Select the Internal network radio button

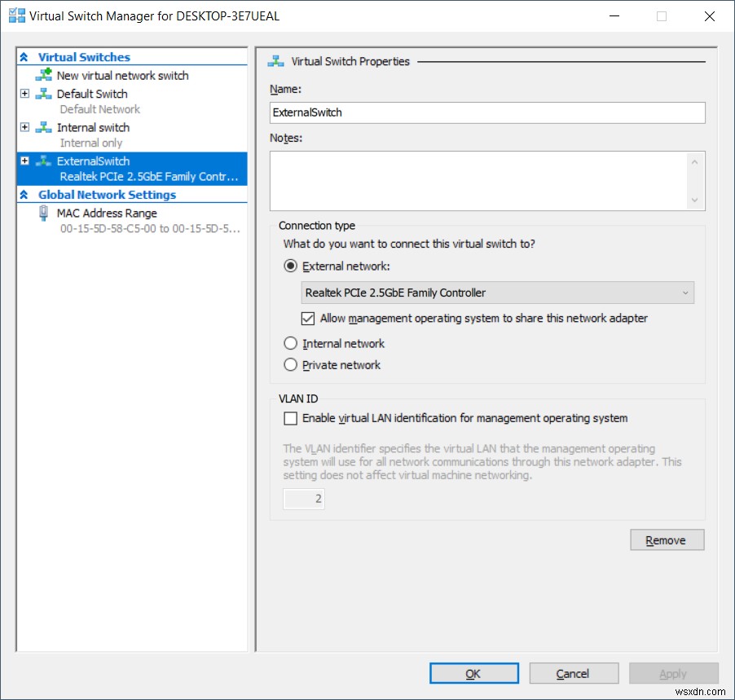coord(291,343)
